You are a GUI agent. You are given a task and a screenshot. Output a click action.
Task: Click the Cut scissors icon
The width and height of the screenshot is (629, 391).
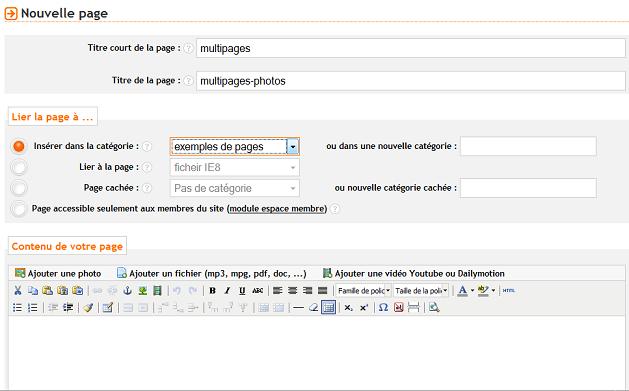(18, 290)
